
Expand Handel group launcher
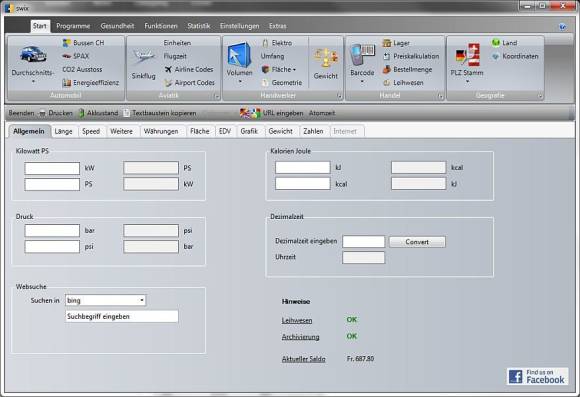[440, 97]
